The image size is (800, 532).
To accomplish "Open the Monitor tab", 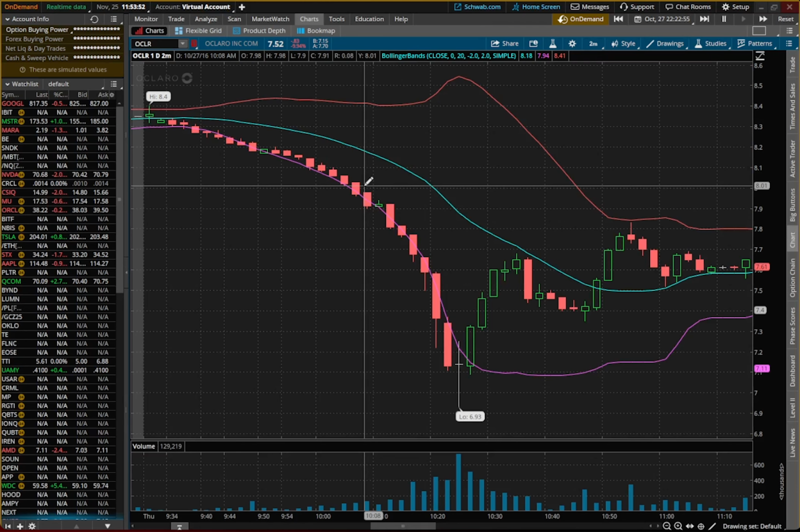I will [146, 19].
